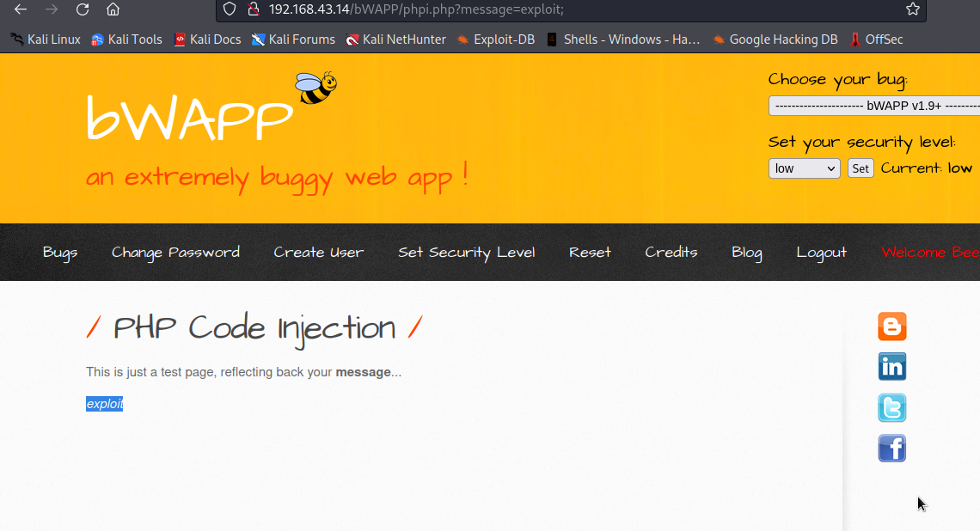Viewport: 980px width, 531px height.
Task: Click the bold word message
Action: 363,372
